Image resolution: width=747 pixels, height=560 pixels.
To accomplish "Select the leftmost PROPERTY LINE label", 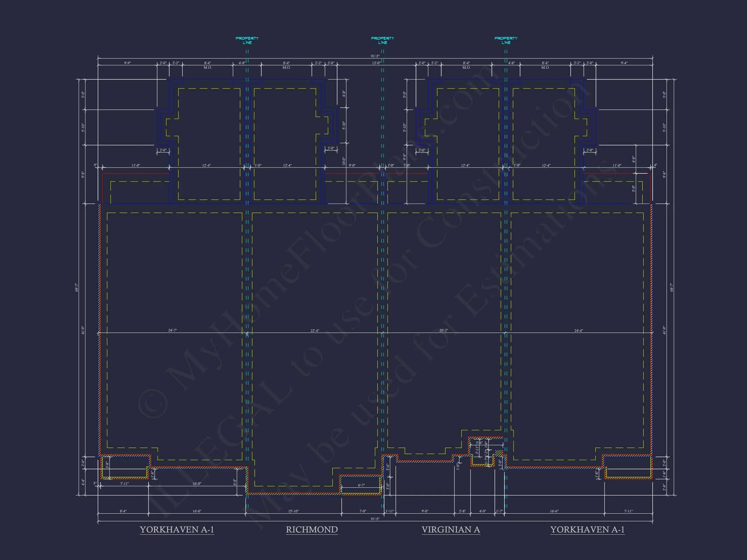I will 247,41.
